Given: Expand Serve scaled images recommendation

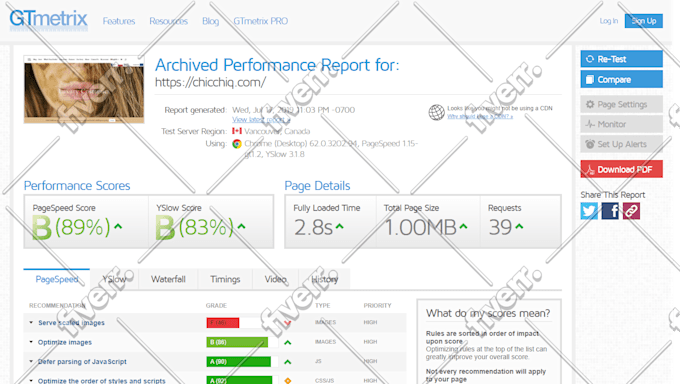Looking at the screenshot, I should point(31,322).
